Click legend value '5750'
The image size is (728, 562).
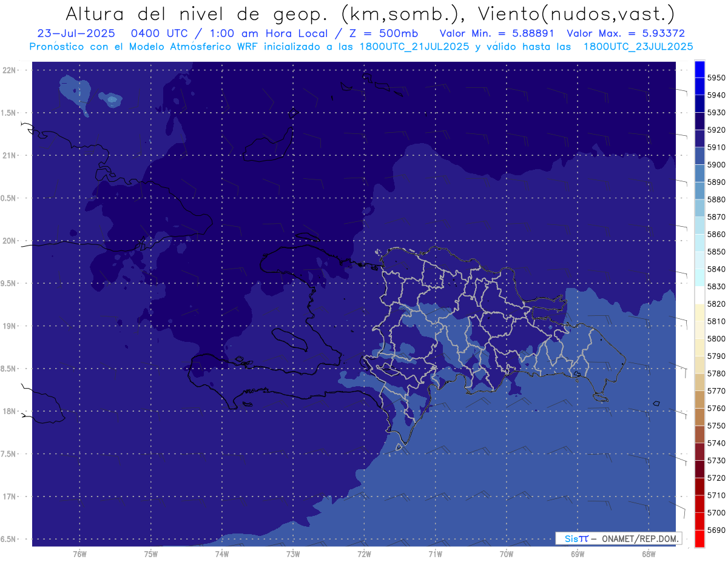click(x=716, y=426)
